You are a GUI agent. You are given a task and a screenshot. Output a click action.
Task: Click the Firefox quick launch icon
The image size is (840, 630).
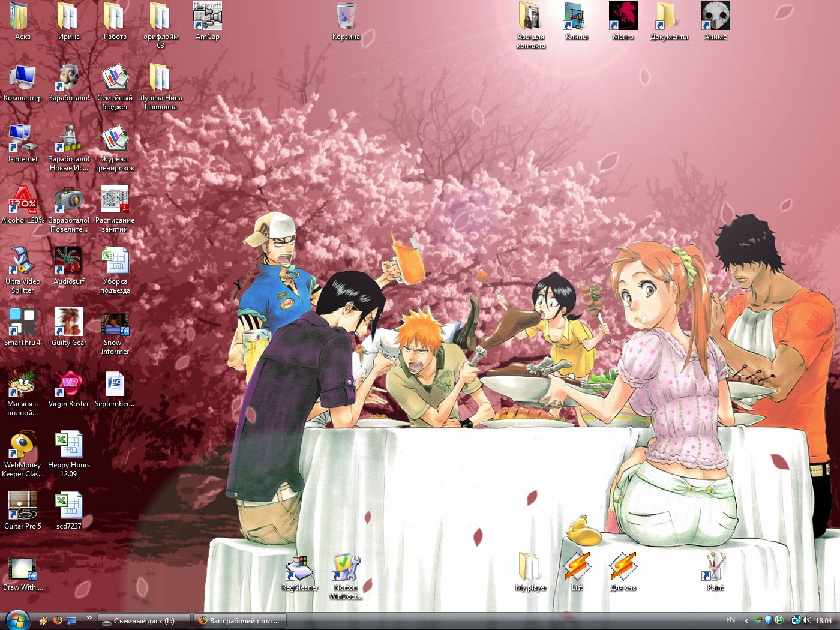click(x=58, y=620)
